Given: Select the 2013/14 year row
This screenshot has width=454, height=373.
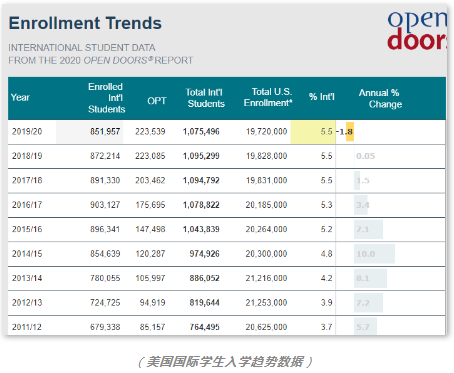Looking at the screenshot, I should (227, 278).
